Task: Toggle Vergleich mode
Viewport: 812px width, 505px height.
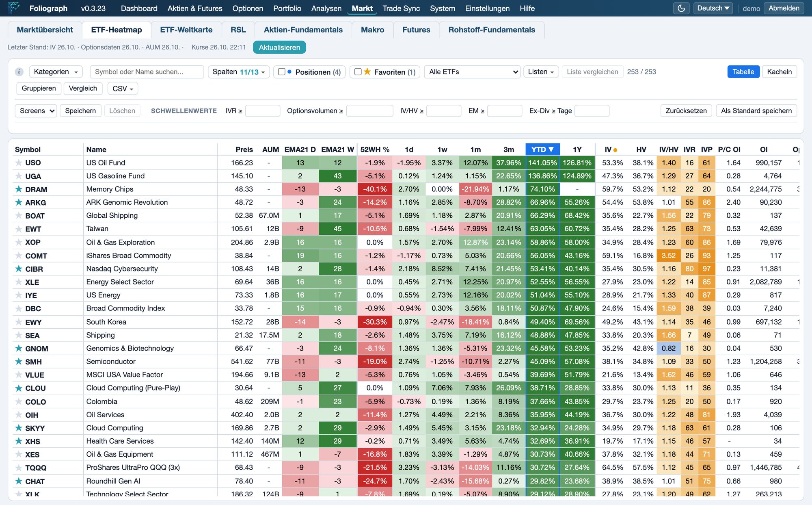Action: coord(83,89)
